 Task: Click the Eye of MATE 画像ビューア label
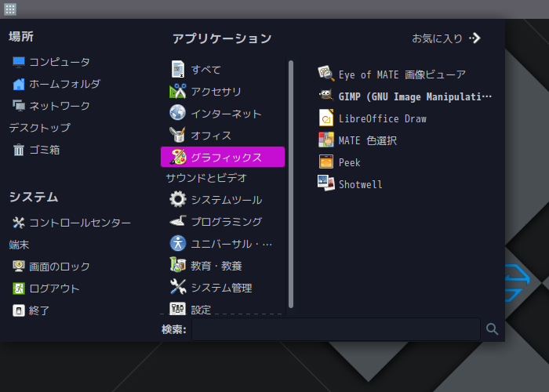[402, 74]
